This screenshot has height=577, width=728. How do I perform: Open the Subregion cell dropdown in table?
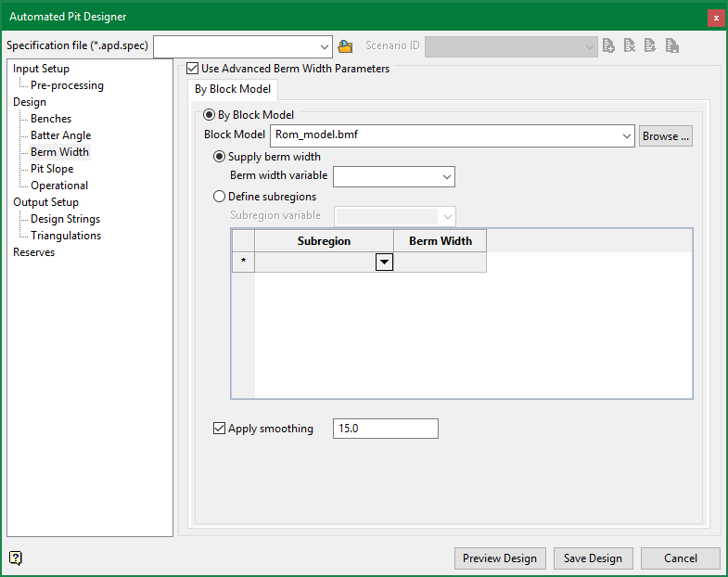384,263
